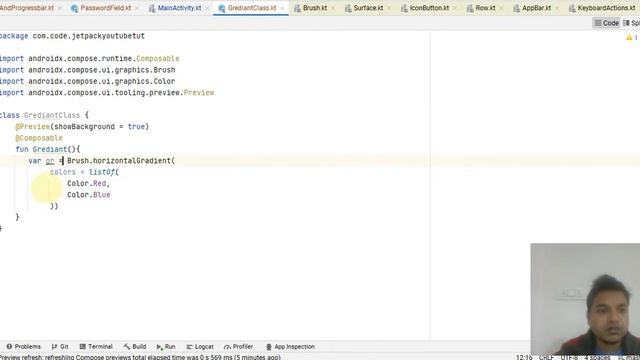Click the Grediant function name

tap(50, 149)
